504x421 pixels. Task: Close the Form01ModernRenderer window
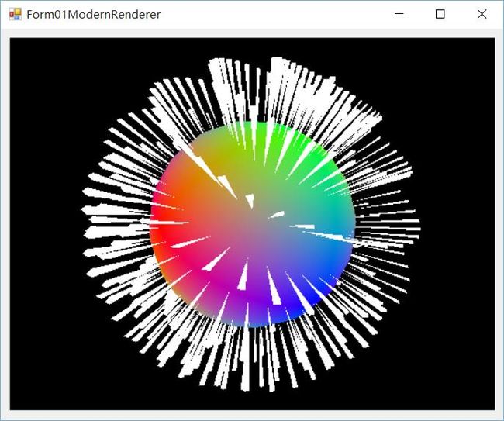(482, 14)
